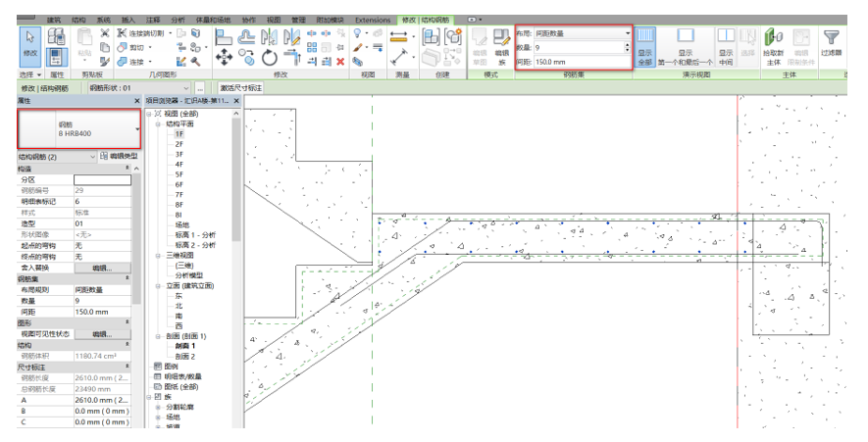Click 编辑 button beside 视图可见性状态
868x442 pixels.
coord(101,333)
